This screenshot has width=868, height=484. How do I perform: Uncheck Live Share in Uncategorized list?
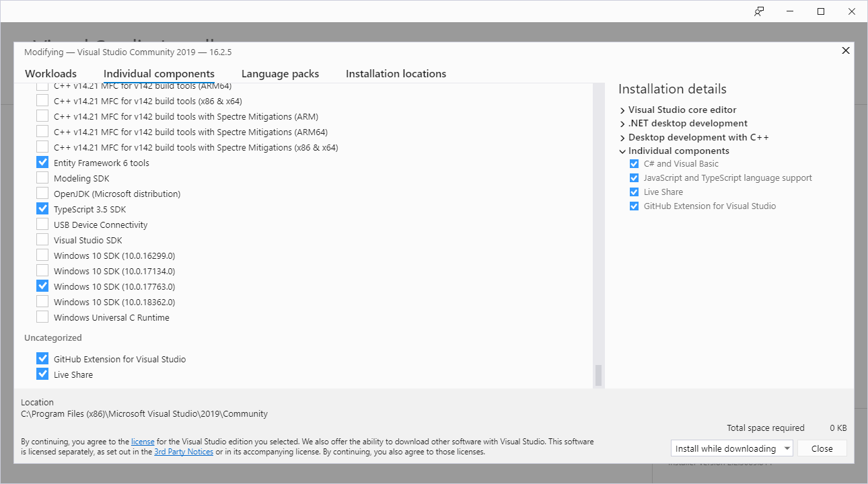pos(42,374)
